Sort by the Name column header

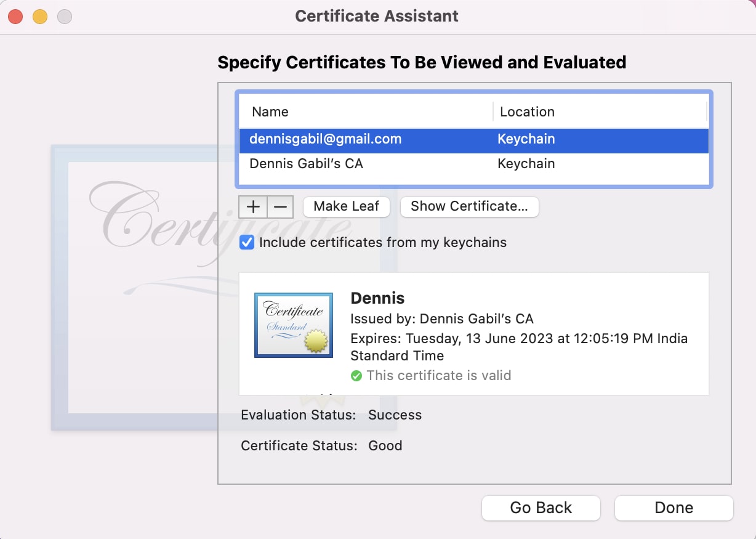270,112
